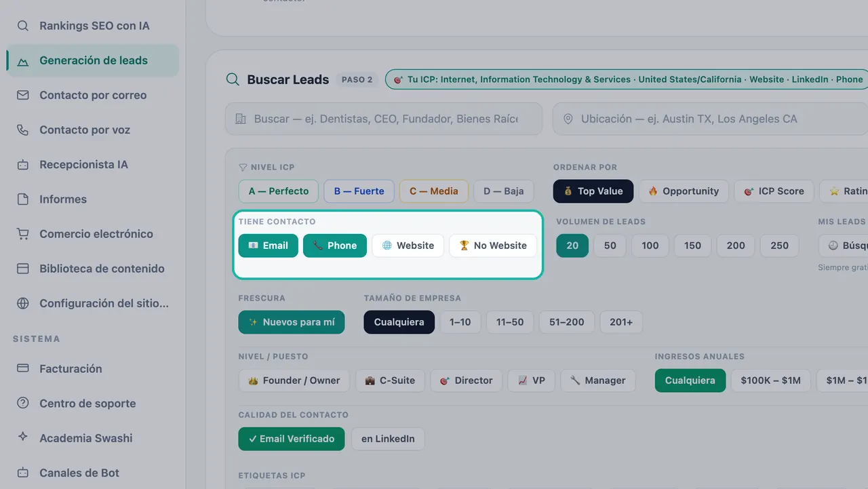This screenshot has width=868, height=489.
Task: Toggle C — Media ICP level
Action: point(434,191)
